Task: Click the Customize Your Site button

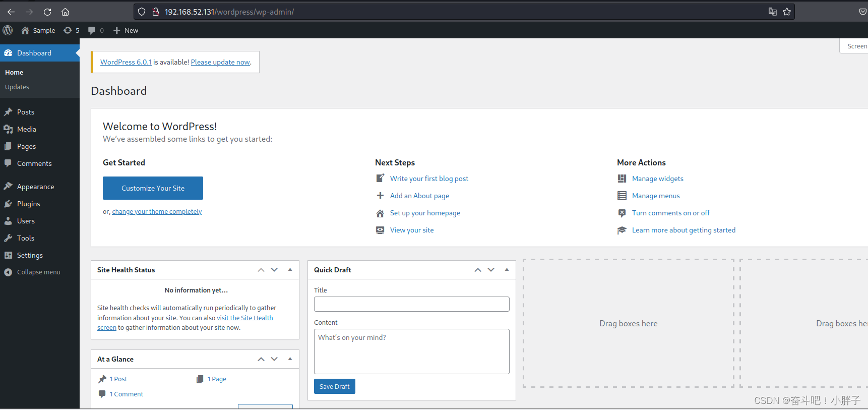Action: [x=153, y=188]
